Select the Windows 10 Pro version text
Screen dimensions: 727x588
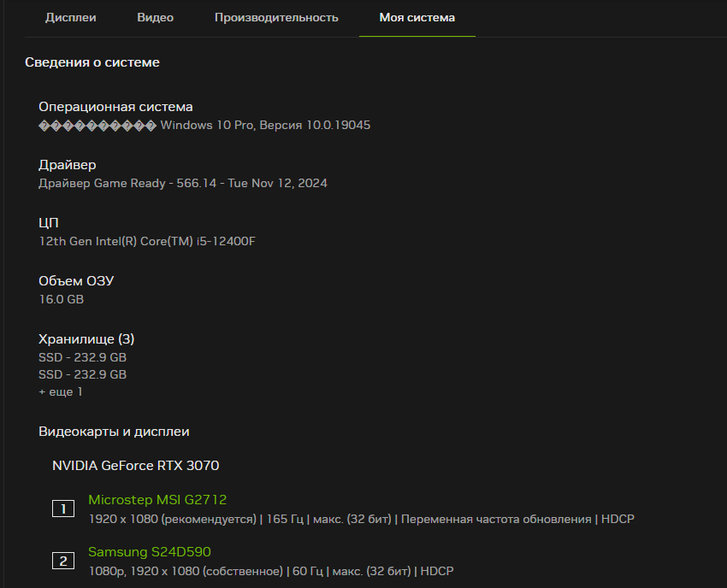pyautogui.click(x=204, y=125)
